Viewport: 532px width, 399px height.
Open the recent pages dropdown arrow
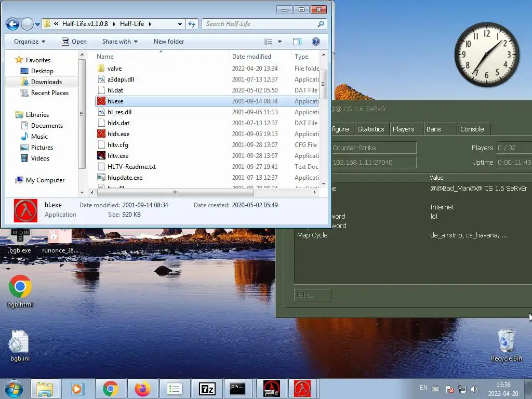coord(37,24)
